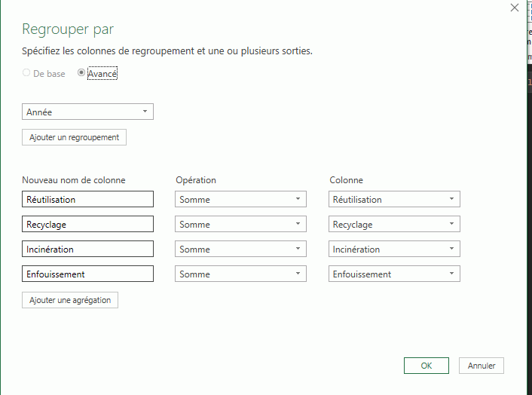
Task: Expand Opération dropdown in Recyclage row
Action: tap(240, 225)
